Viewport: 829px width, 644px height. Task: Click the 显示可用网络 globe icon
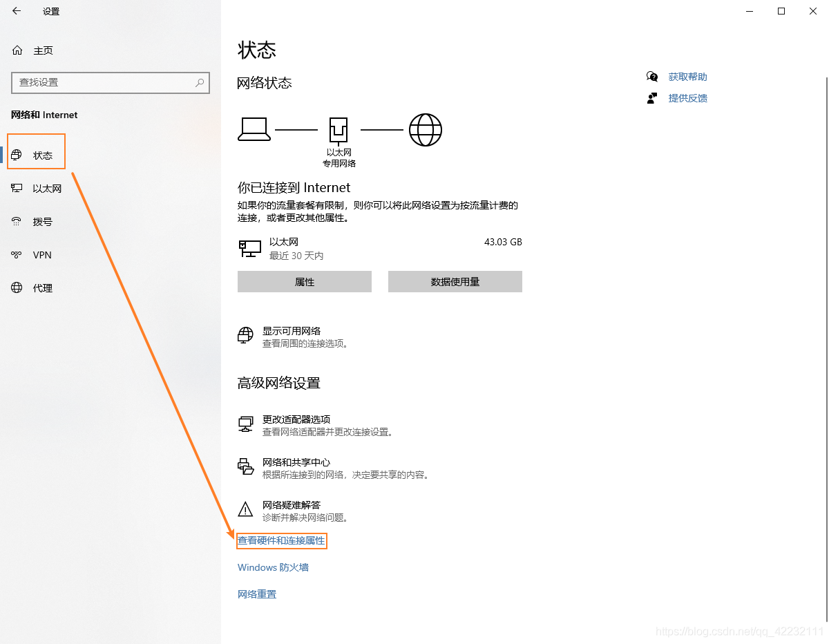[245, 337]
